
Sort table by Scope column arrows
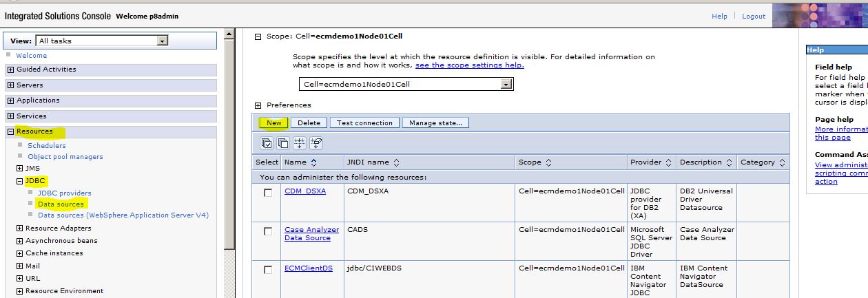pos(548,163)
